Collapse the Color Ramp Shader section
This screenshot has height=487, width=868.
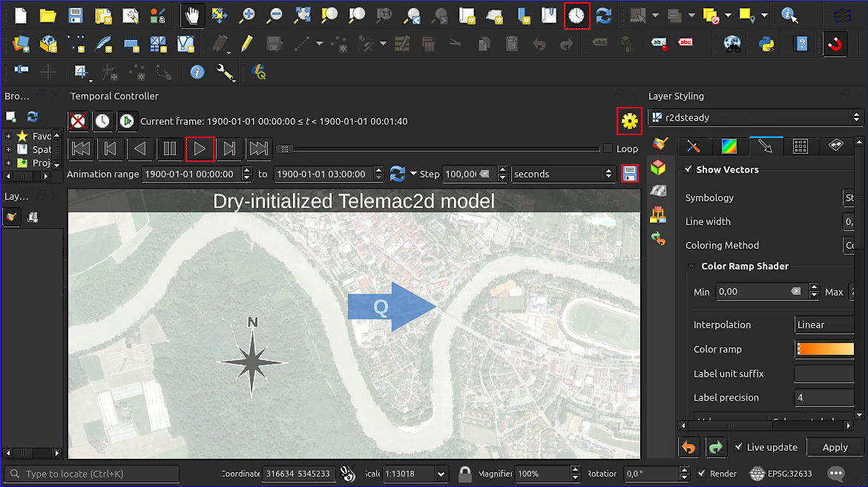693,266
